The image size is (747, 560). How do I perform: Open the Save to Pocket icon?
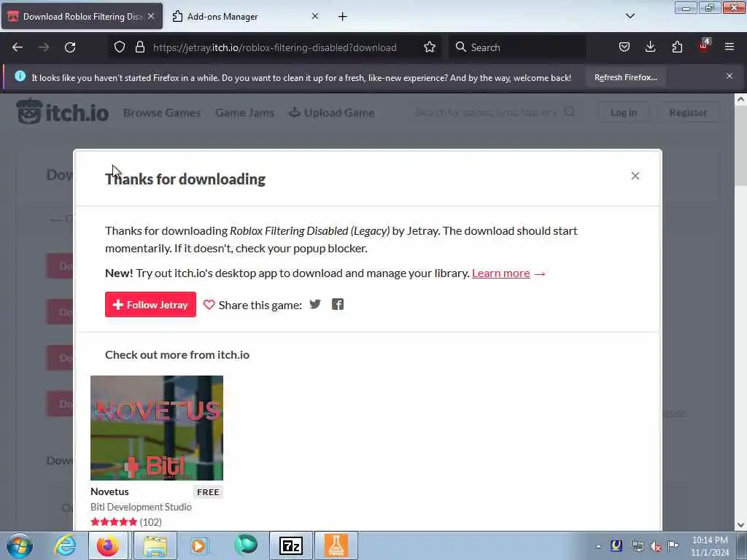(x=624, y=47)
